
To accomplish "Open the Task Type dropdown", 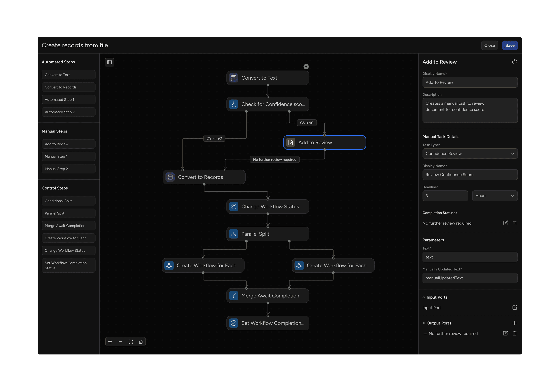I will click(470, 153).
